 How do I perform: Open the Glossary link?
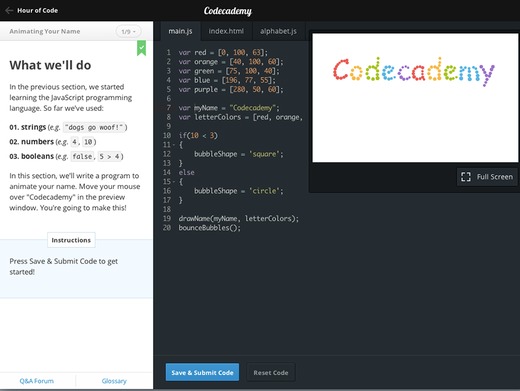[x=114, y=381]
